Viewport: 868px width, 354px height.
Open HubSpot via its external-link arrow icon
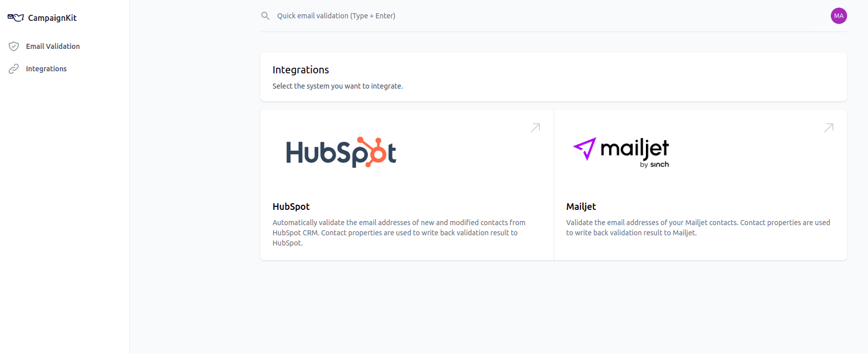pos(535,127)
